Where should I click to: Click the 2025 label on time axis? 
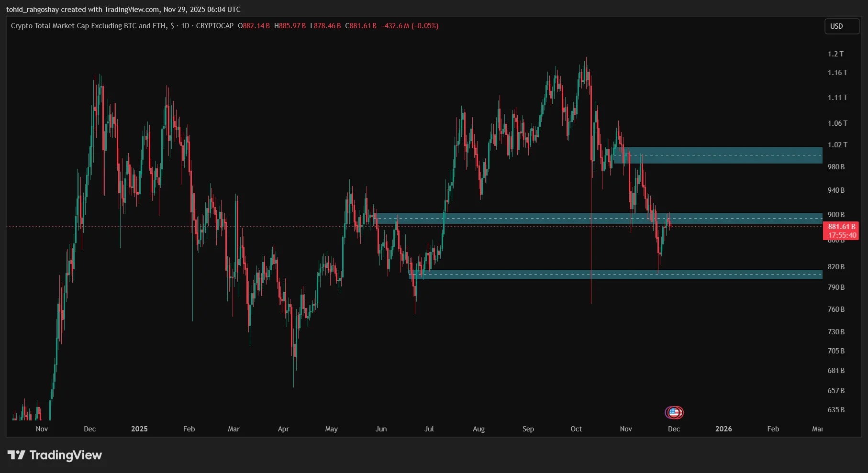pyautogui.click(x=139, y=429)
